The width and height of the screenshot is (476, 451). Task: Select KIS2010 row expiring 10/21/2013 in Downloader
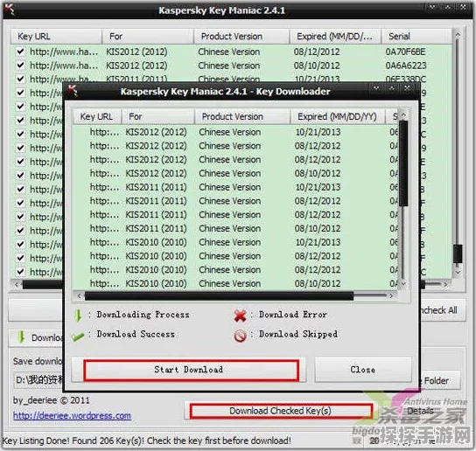[235, 242]
